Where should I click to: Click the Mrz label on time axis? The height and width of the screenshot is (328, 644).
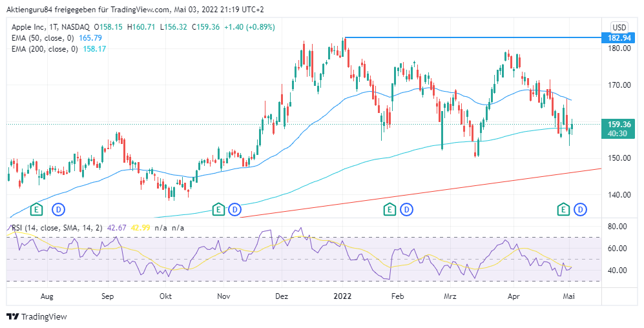point(450,296)
